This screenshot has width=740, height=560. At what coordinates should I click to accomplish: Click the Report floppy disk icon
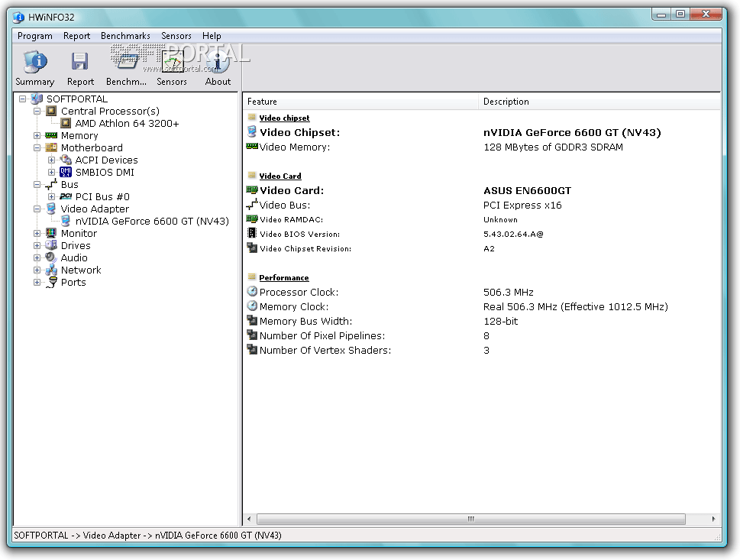point(79,62)
